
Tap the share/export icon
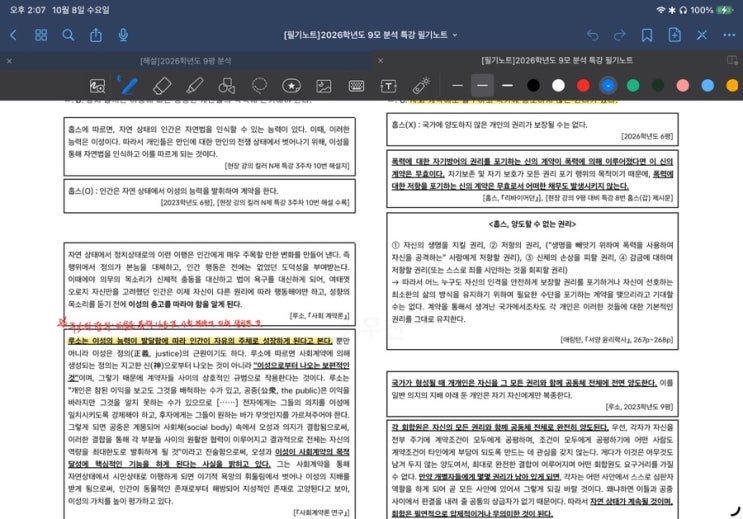point(96,35)
